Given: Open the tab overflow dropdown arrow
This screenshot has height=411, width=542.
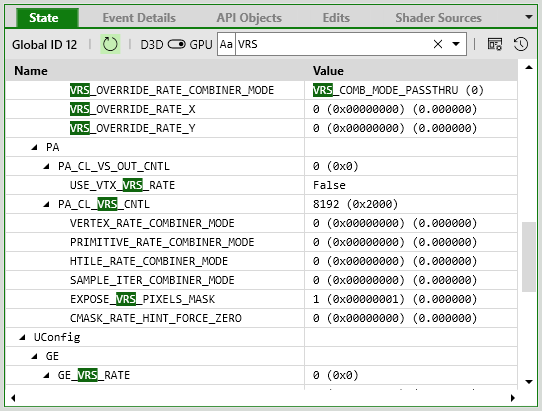Looking at the screenshot, I should click(x=529, y=17).
